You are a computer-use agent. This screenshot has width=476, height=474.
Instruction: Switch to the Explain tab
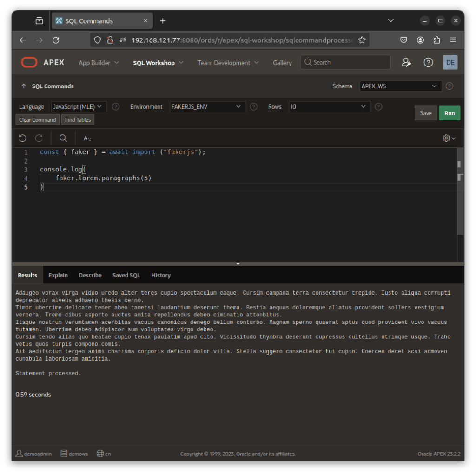click(58, 275)
